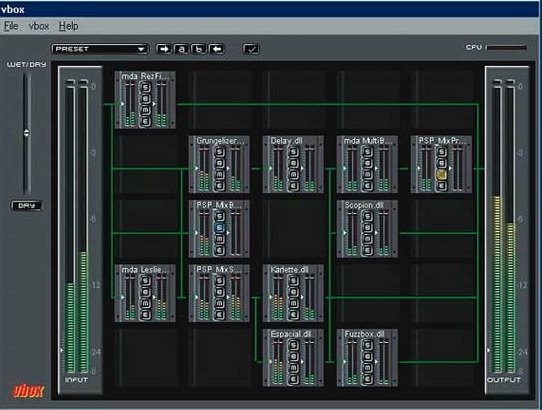Viewport: 542px width, 410px height.
Task: Select preset slot b button
Action: [199, 49]
